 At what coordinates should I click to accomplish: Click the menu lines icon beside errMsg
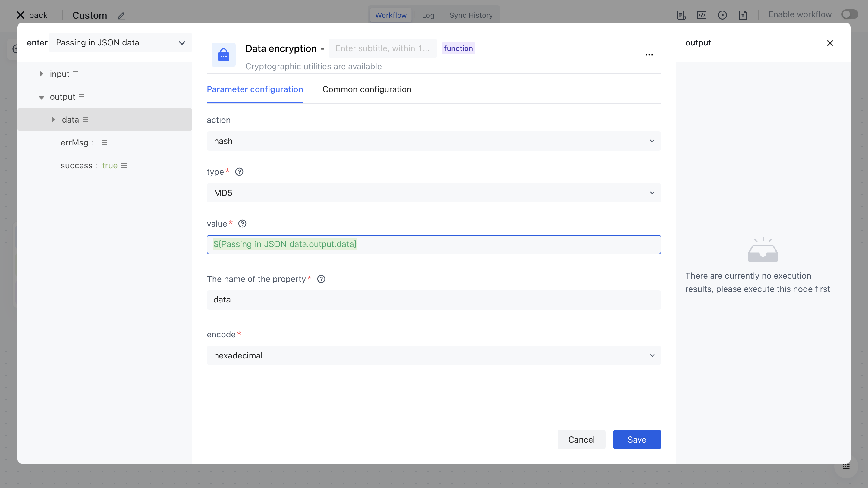[104, 142]
